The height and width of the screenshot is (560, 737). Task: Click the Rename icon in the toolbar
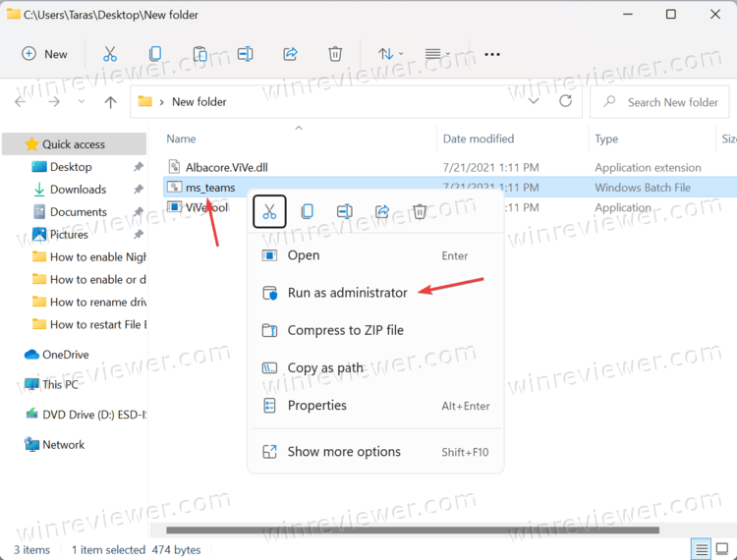tap(245, 54)
